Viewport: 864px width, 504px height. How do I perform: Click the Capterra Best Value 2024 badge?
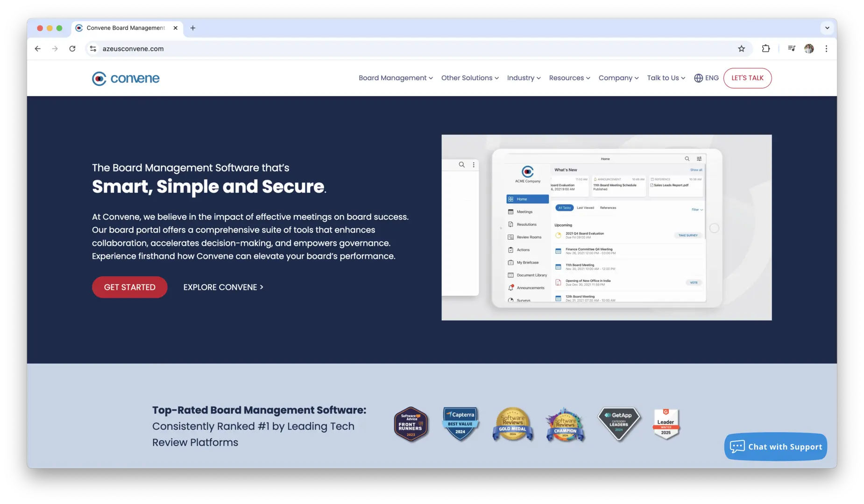tap(460, 424)
